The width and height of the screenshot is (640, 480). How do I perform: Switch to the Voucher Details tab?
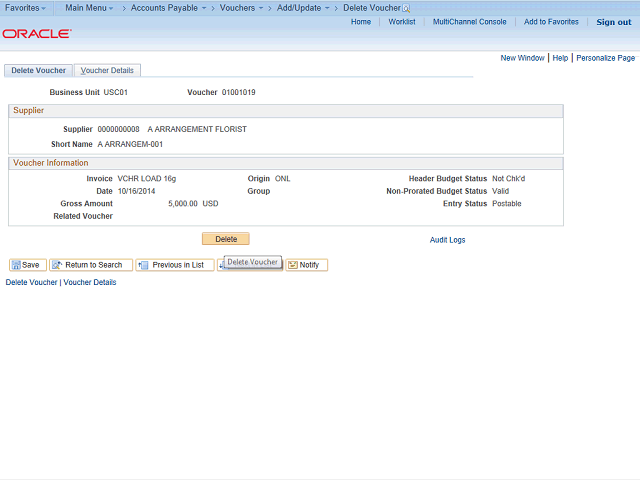click(107, 70)
